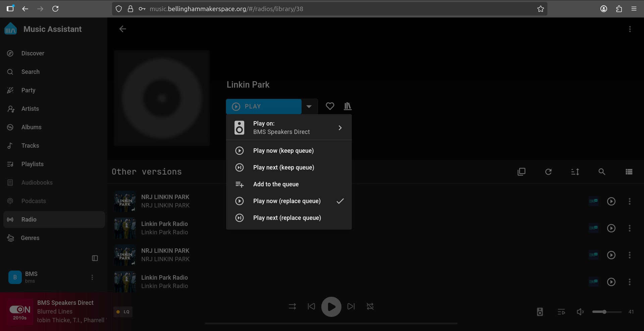Adjust the volume slider handle
Image resolution: width=644 pixels, height=331 pixels.
coord(604,312)
